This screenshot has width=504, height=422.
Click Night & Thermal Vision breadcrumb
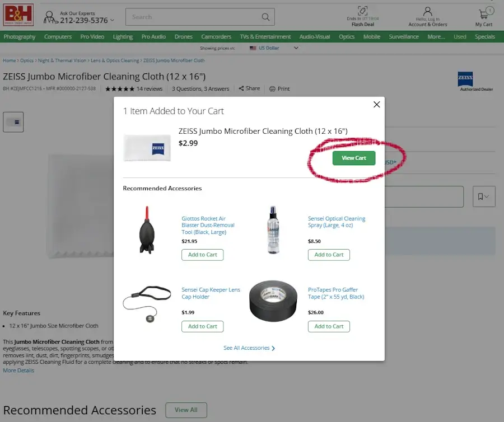point(62,60)
